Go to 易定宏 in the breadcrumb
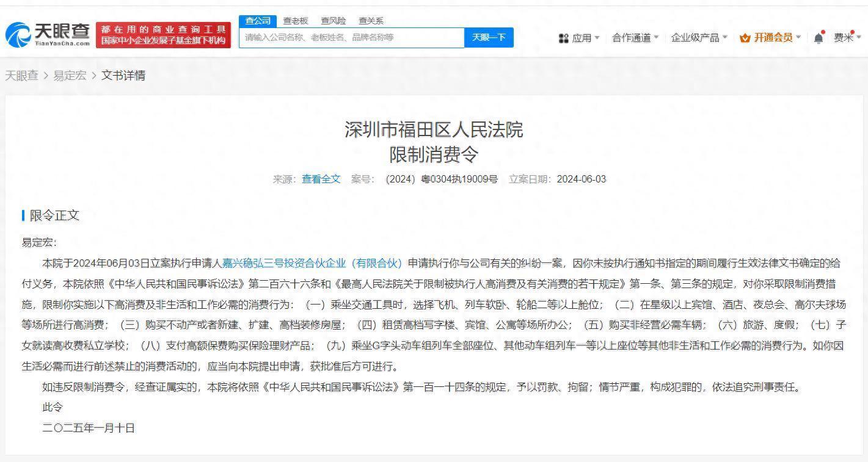 pyautogui.click(x=70, y=76)
